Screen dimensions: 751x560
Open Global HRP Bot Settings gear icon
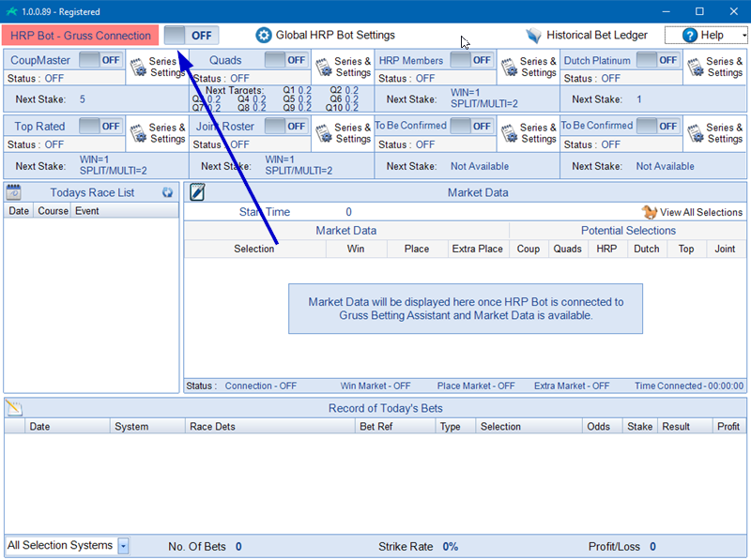263,35
